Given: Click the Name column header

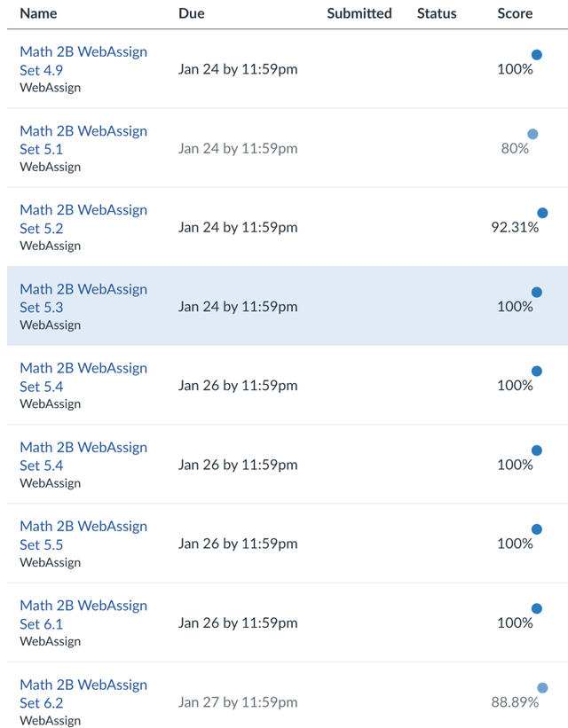Looking at the screenshot, I should (38, 13).
